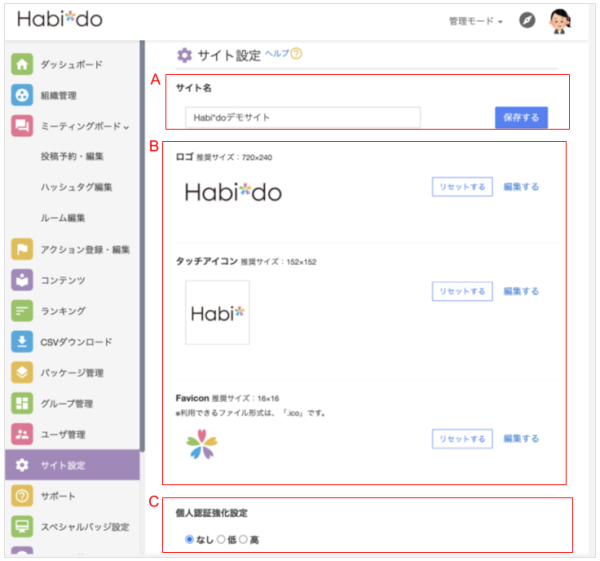Open the user avatar in header
600x561 pixels.
tap(560, 21)
